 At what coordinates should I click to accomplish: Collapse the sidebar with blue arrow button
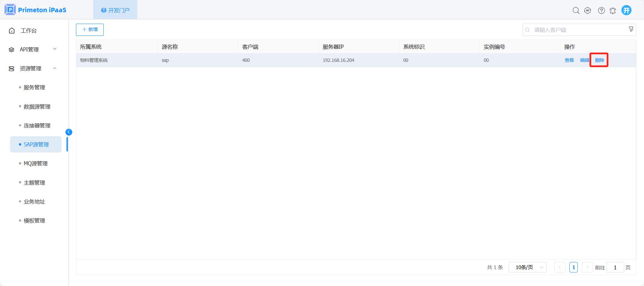pos(69,132)
